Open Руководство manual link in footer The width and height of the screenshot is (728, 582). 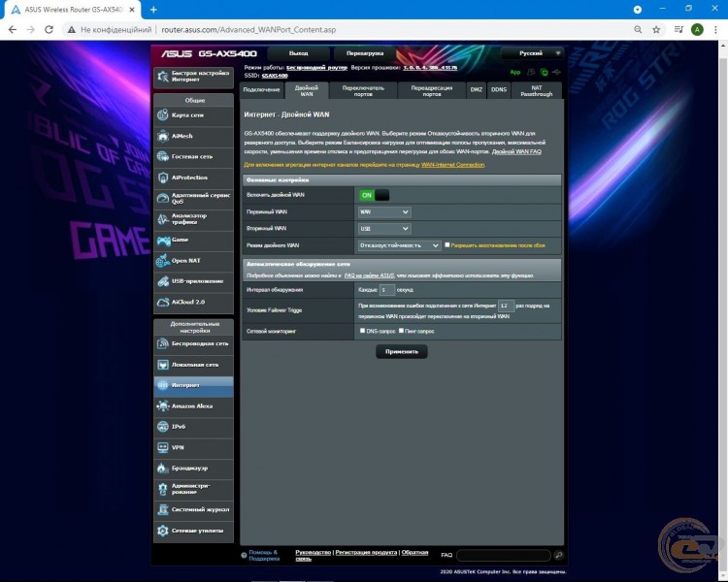314,552
